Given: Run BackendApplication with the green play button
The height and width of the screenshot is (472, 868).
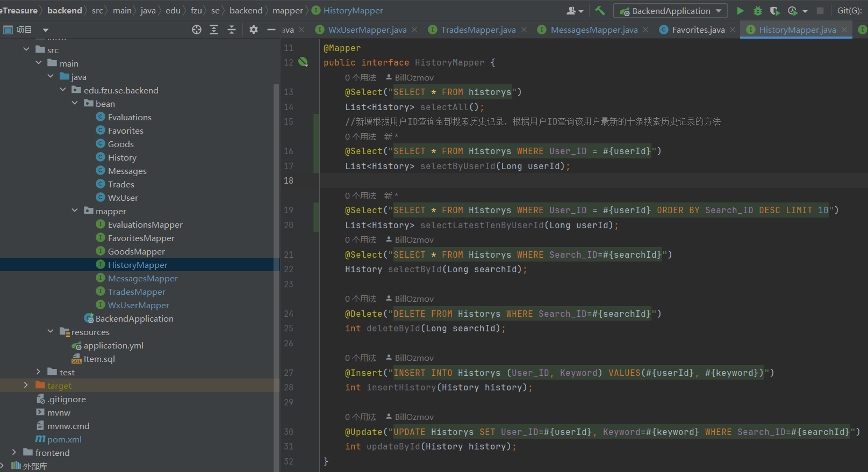Looking at the screenshot, I should point(740,11).
